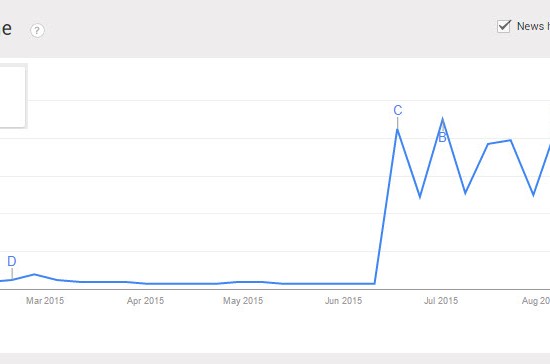Toggle the News headlines checkbox
Viewport: 550px width, 364px height.
(504, 26)
